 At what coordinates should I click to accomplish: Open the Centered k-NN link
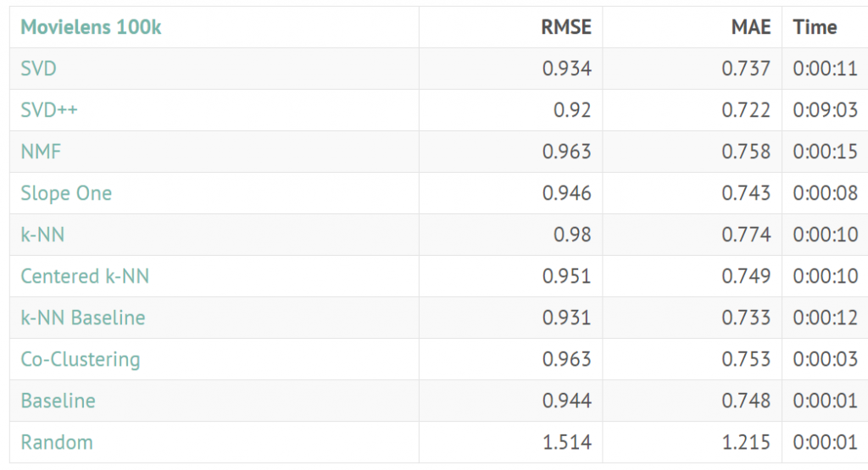[x=85, y=276]
